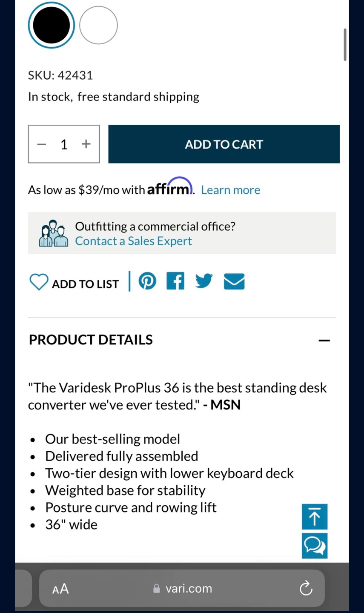Share product on Twitter

point(204,281)
